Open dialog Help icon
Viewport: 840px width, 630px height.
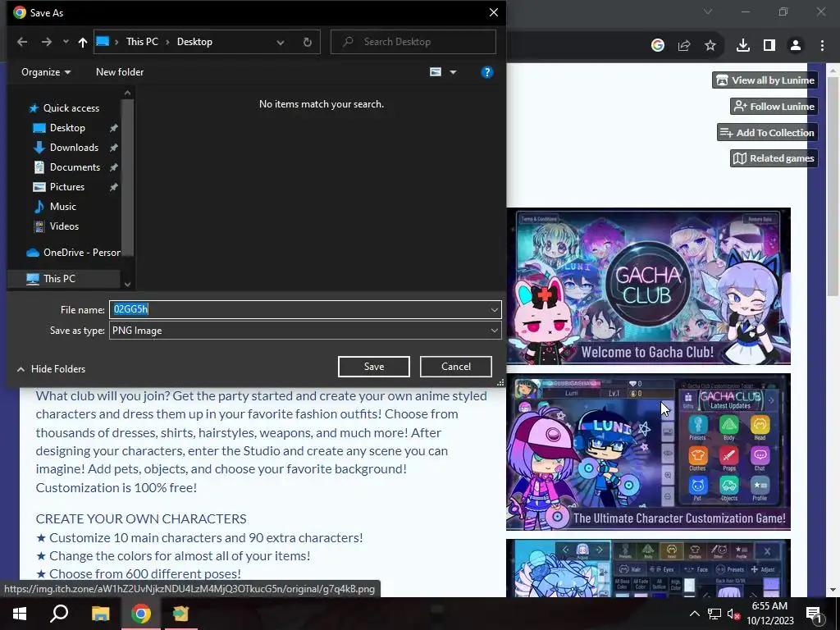pyautogui.click(x=487, y=72)
